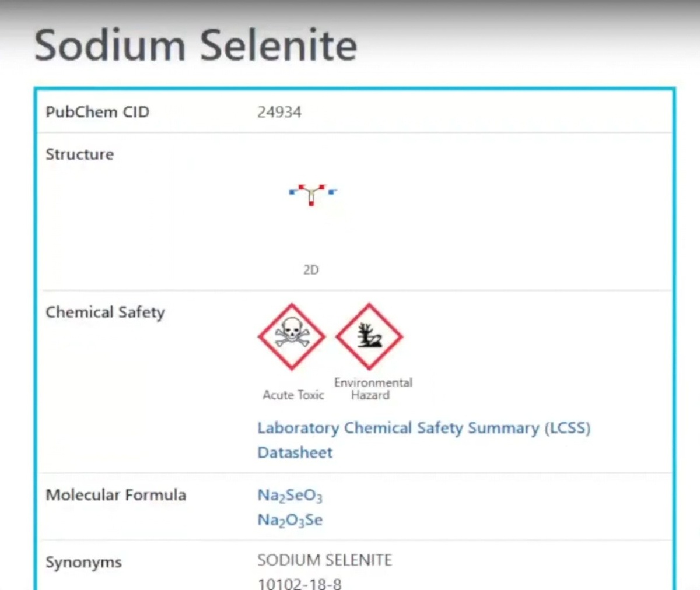The height and width of the screenshot is (590, 700).
Task: Click the PubChem CID number 24934
Action: [279, 112]
